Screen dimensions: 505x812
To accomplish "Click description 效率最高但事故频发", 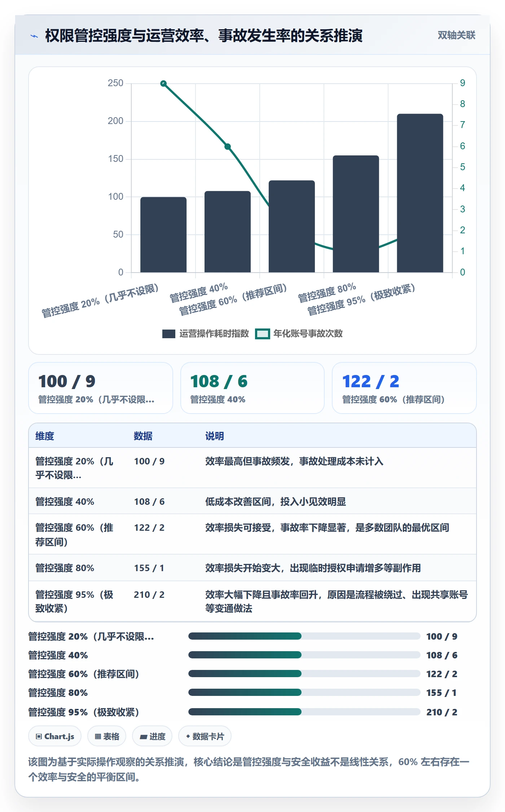I will 294,461.
